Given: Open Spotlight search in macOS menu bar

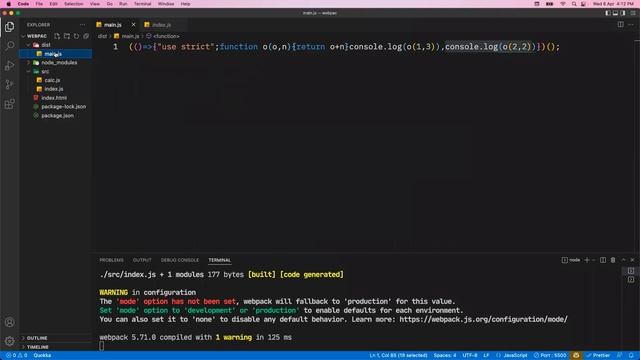Looking at the screenshot, I should click(x=574, y=4).
